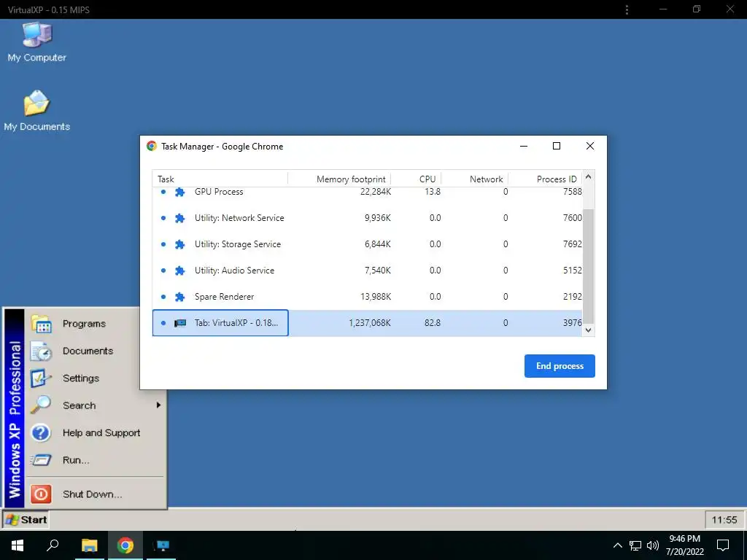Screen dimensions: 747x560
Task: Click the task list scrollbar thumb
Action: [x=589, y=265]
